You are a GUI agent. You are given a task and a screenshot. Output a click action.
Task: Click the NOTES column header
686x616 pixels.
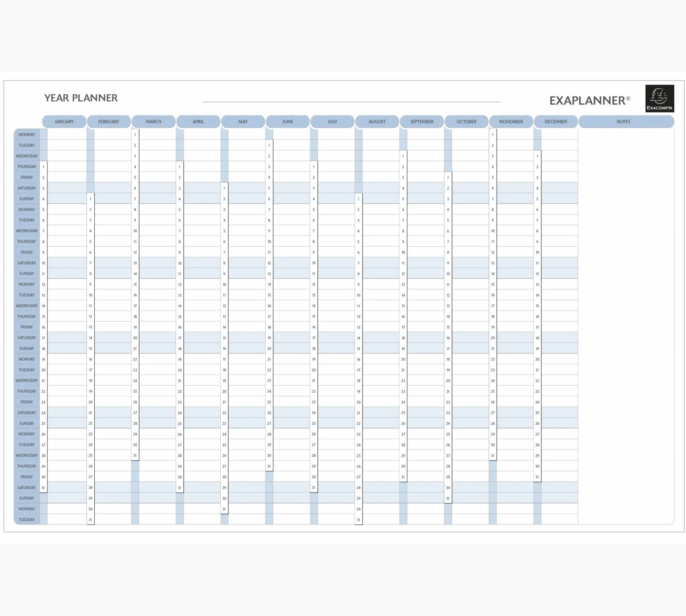(x=626, y=122)
